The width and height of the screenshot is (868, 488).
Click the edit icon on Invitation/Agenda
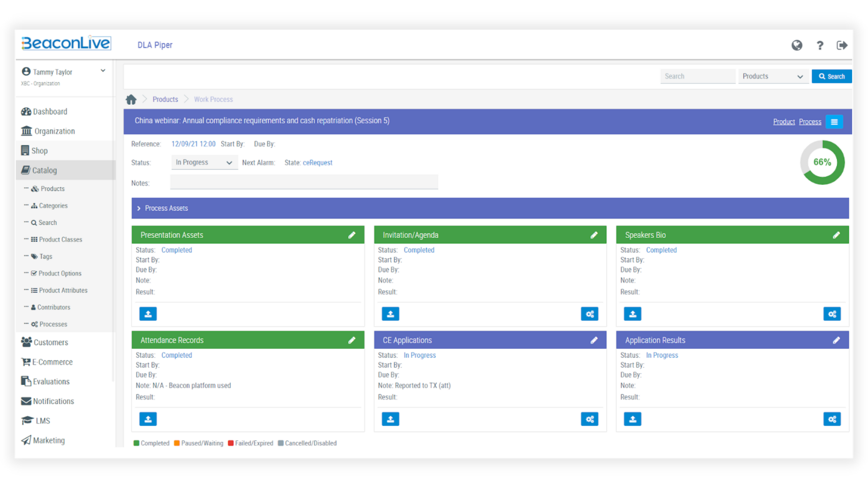tap(595, 235)
